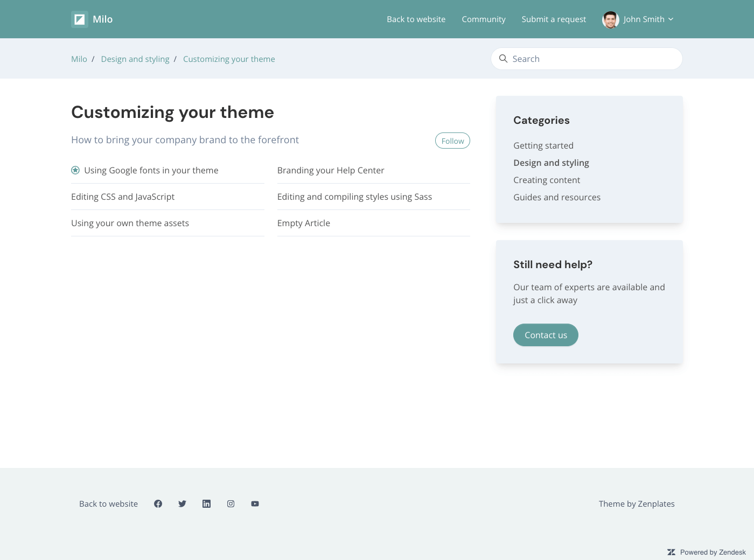Click the search magnifier icon
This screenshot has width=754, height=560.
coord(504,59)
